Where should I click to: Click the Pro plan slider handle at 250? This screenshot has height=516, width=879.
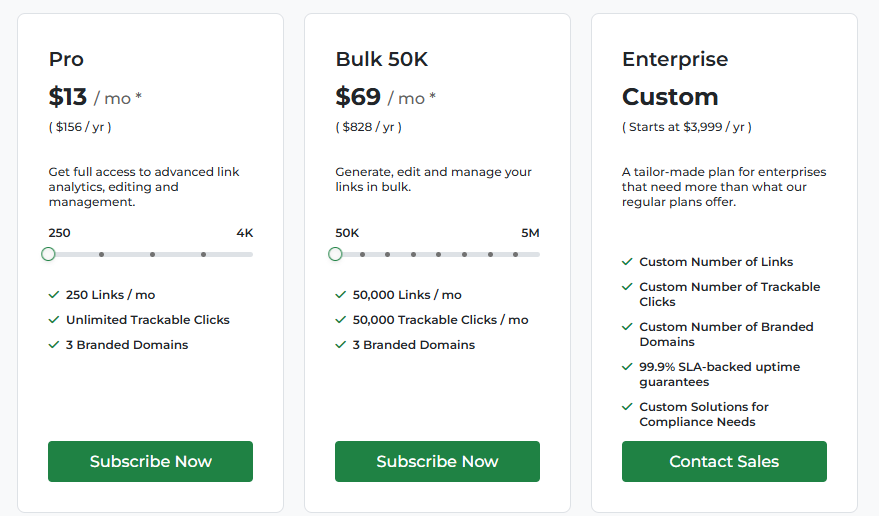[48, 254]
